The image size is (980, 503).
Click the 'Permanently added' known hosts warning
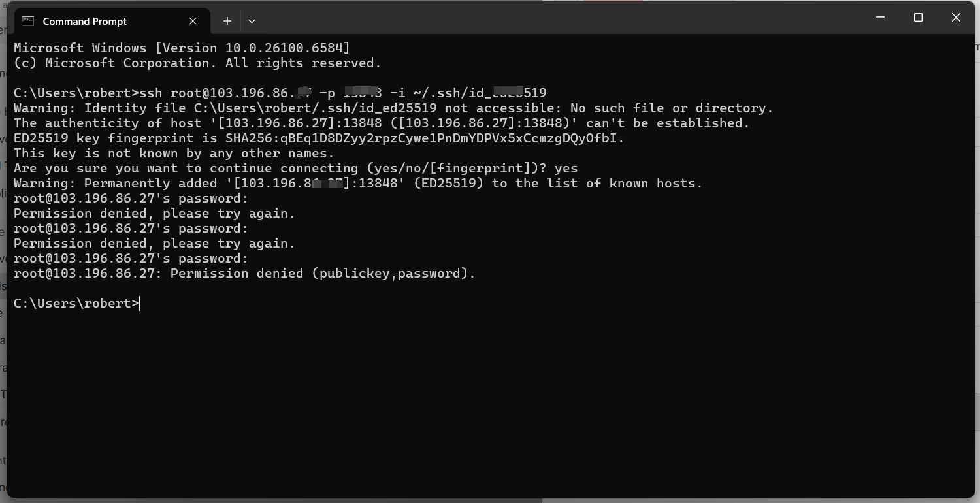coord(358,183)
